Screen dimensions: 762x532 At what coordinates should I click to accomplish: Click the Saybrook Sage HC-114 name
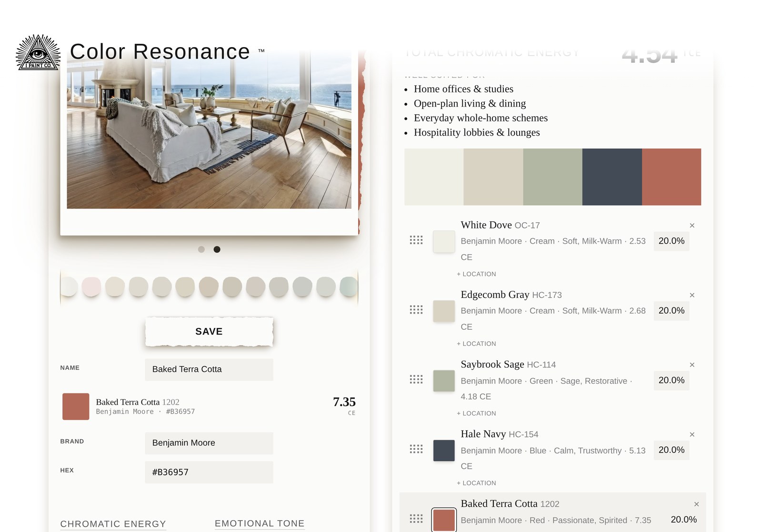tap(508, 365)
